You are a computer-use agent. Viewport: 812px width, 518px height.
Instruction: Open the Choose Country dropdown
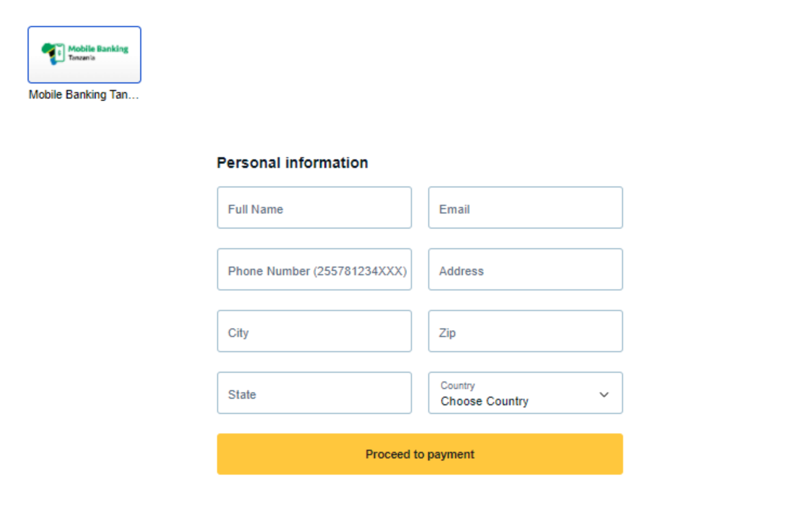[526, 393]
